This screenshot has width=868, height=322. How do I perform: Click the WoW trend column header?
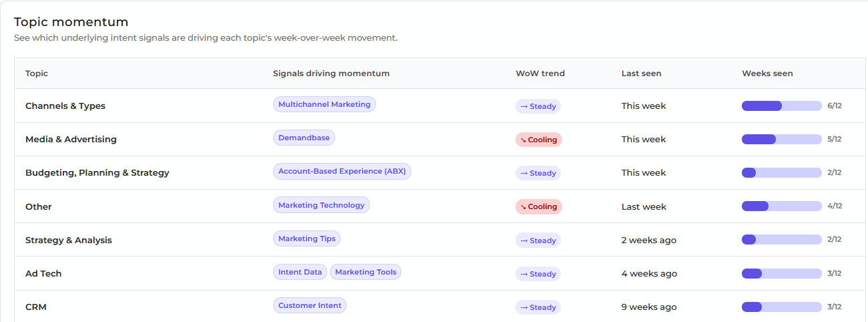pos(540,73)
